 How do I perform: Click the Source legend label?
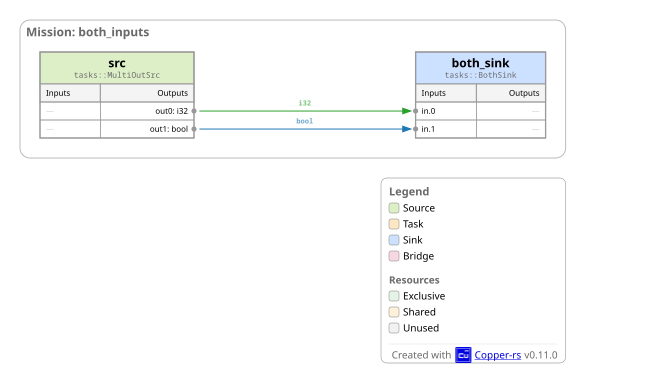pos(419,208)
